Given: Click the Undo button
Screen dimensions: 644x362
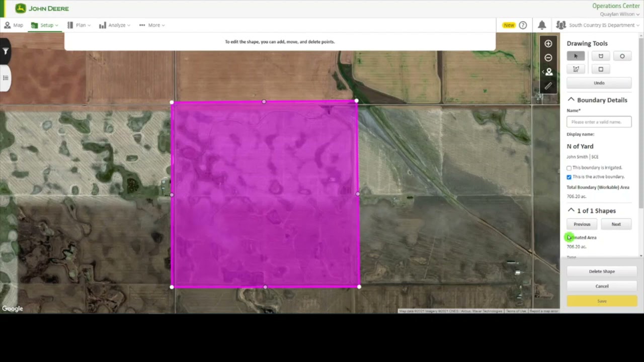Looking at the screenshot, I should (599, 83).
